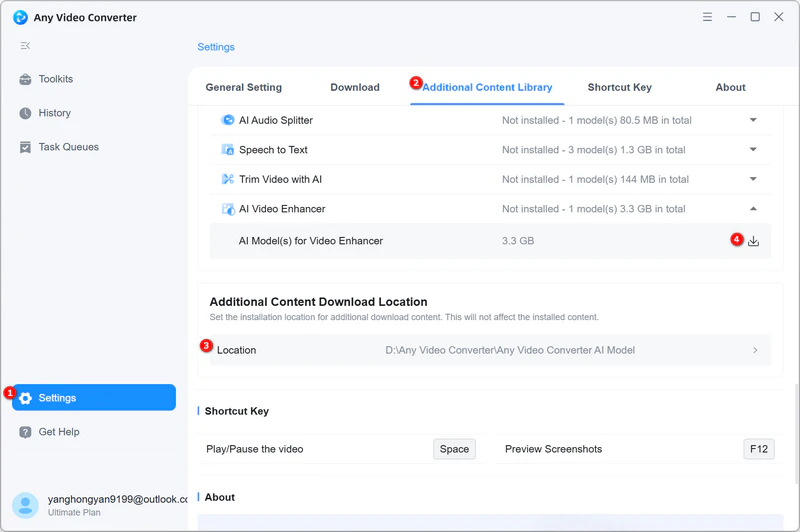This screenshot has width=800, height=532.
Task: Open the download Location chevron
Action: [755, 350]
